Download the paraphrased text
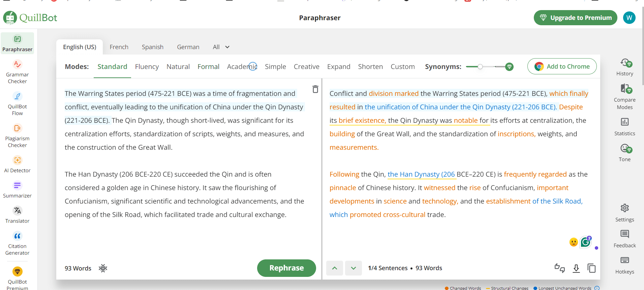644x290 pixels. point(576,268)
